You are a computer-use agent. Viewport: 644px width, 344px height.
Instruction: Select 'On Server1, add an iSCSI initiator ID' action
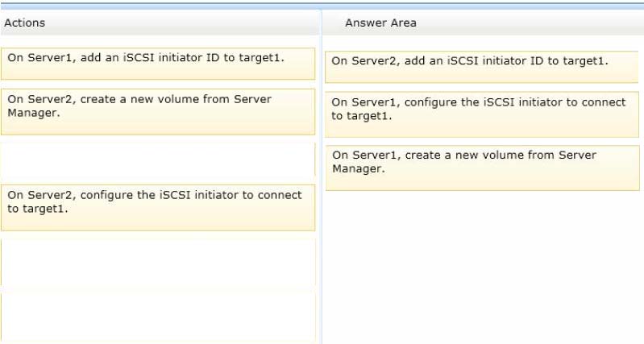(158, 64)
